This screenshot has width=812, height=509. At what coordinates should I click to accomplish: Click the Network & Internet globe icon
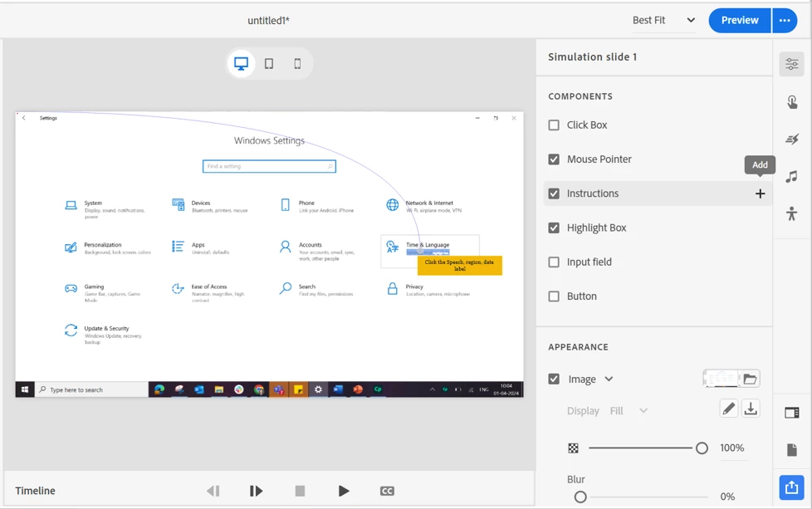point(393,205)
